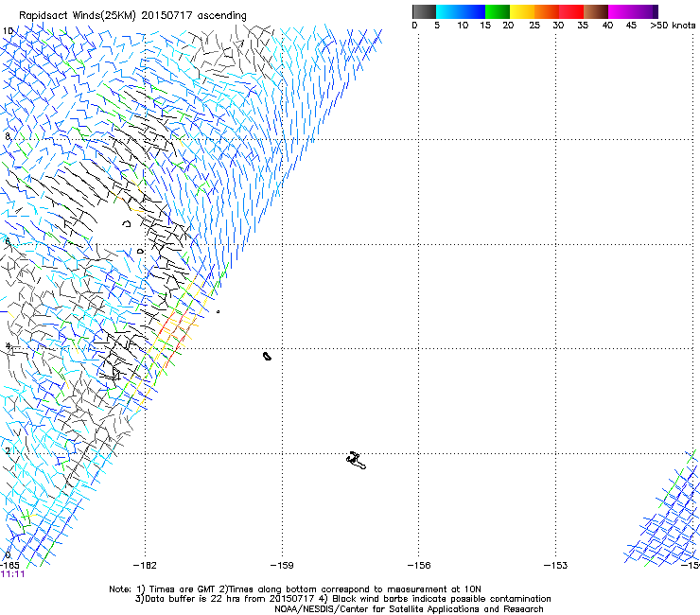700x615 pixels.
Task: Click the '35' label under the color legend
Action: tap(583, 26)
